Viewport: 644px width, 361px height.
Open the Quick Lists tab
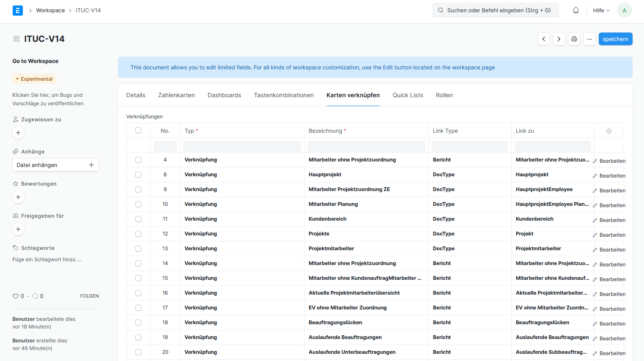408,95
